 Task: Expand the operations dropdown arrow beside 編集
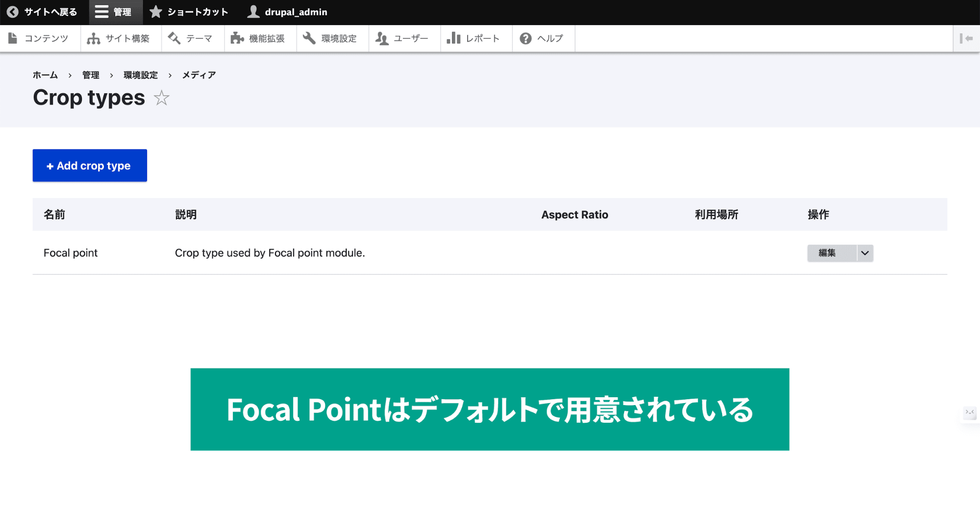865,253
